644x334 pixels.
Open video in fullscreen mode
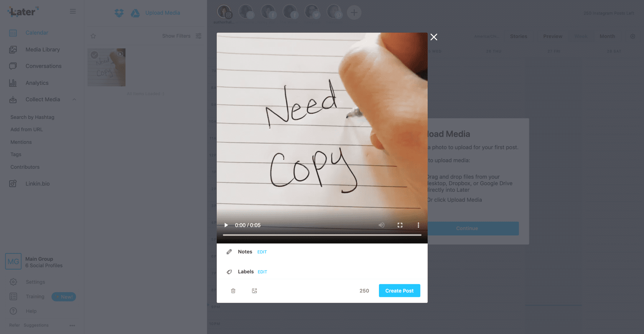(x=400, y=225)
